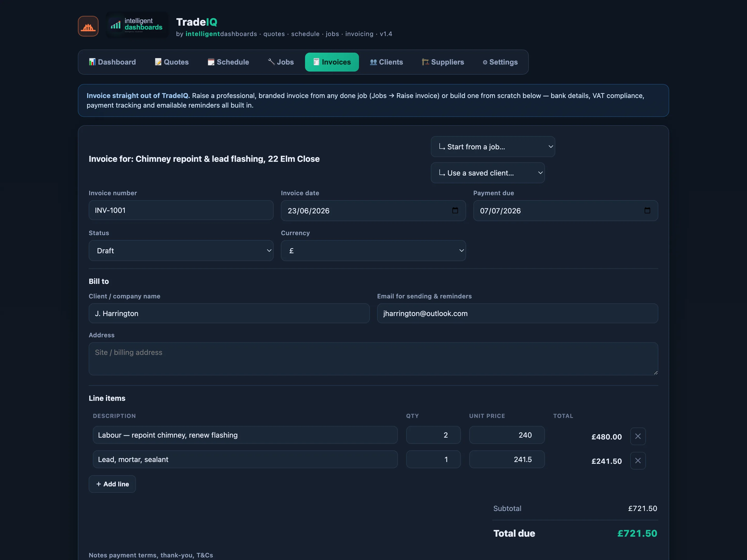Open the Currency dropdown showing £
Image resolution: width=747 pixels, height=560 pixels.
point(373,250)
